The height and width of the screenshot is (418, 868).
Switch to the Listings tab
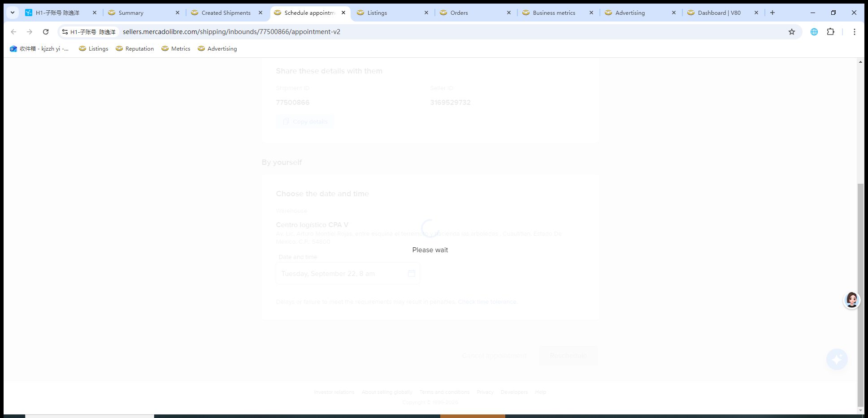pyautogui.click(x=391, y=13)
